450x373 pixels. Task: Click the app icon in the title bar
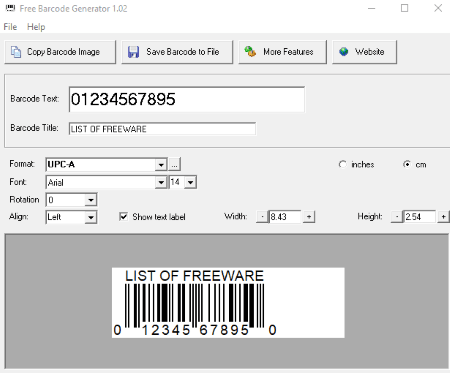tap(10, 8)
